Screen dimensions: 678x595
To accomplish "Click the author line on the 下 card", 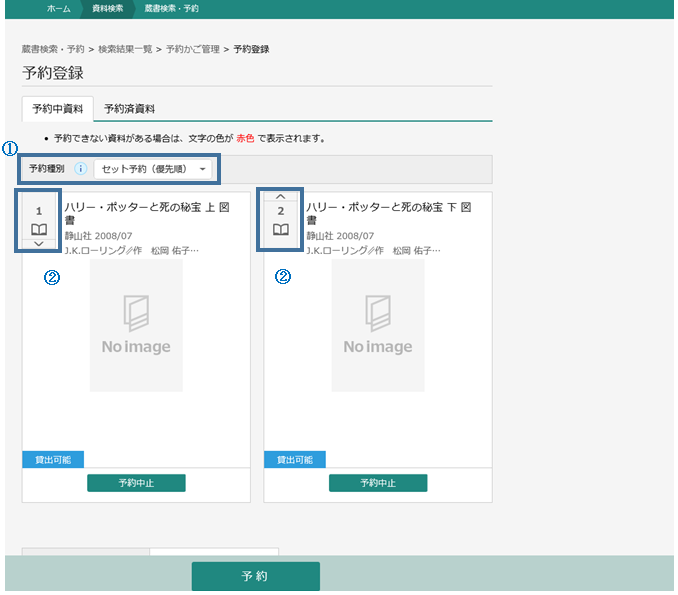I will [373, 250].
